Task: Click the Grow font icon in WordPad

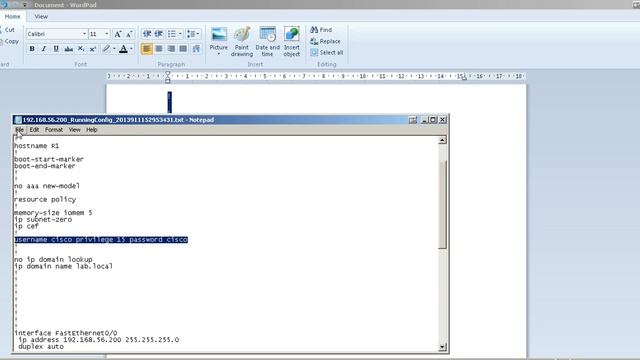Action: [x=118, y=34]
